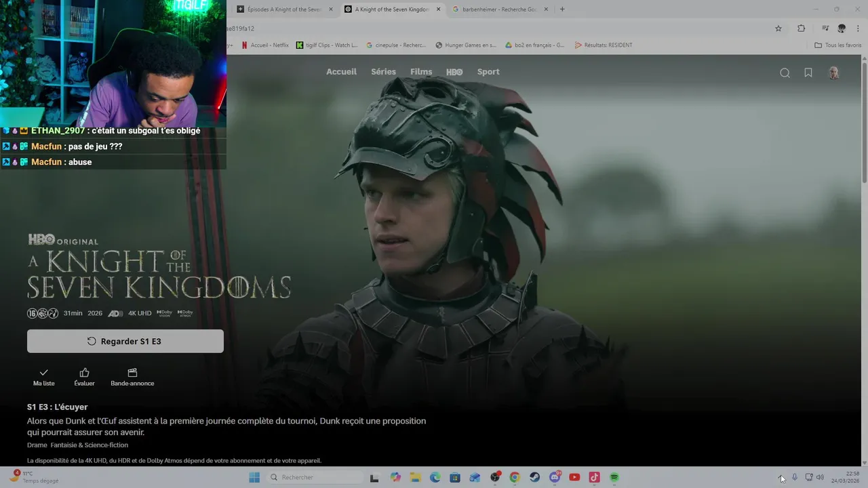The height and width of the screenshot is (488, 868).
Task: Click the Fantaisie & Science-fiction genre link
Action: pos(90,445)
